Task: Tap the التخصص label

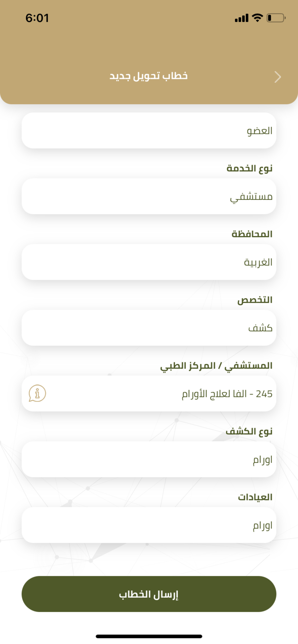Action: pos(255,300)
